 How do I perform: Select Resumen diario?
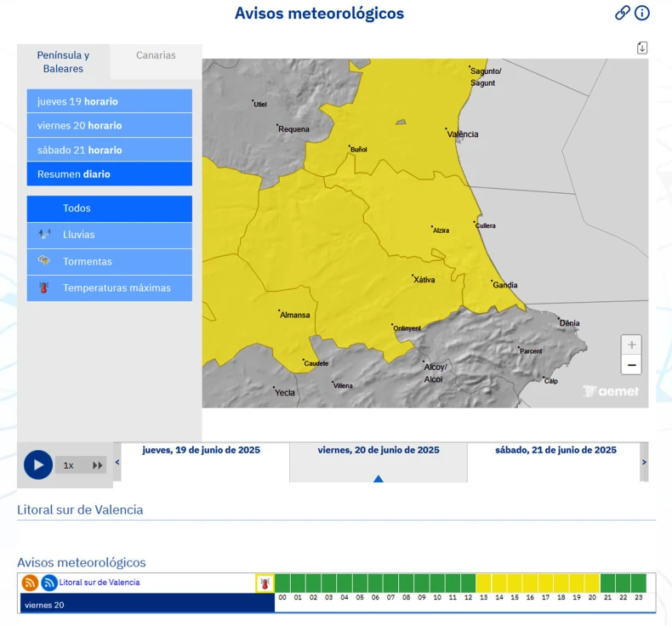pyautogui.click(x=109, y=174)
